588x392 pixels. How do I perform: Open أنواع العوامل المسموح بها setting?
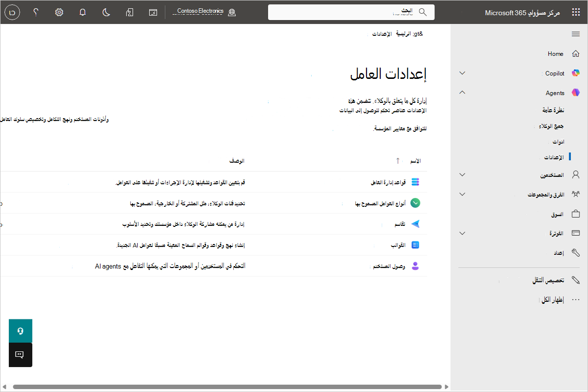click(381, 203)
